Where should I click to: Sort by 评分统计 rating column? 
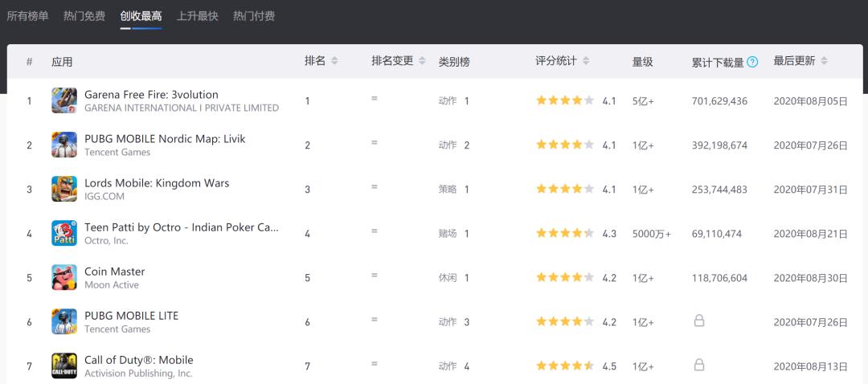pyautogui.click(x=586, y=61)
